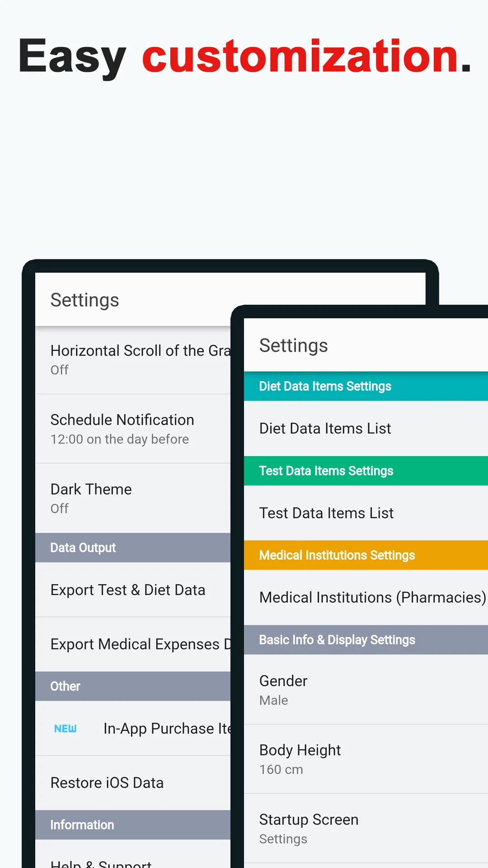Change the Body Height value
This screenshot has height=868, width=488.
coord(366,759)
